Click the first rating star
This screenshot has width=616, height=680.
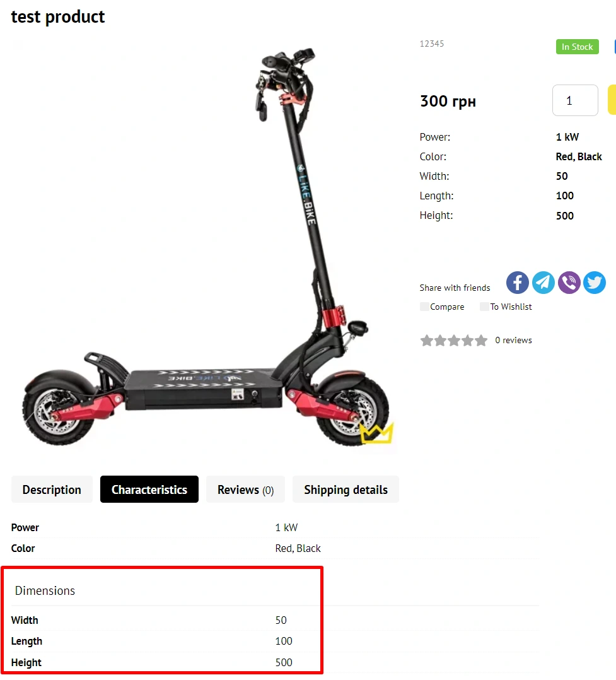[x=427, y=341]
